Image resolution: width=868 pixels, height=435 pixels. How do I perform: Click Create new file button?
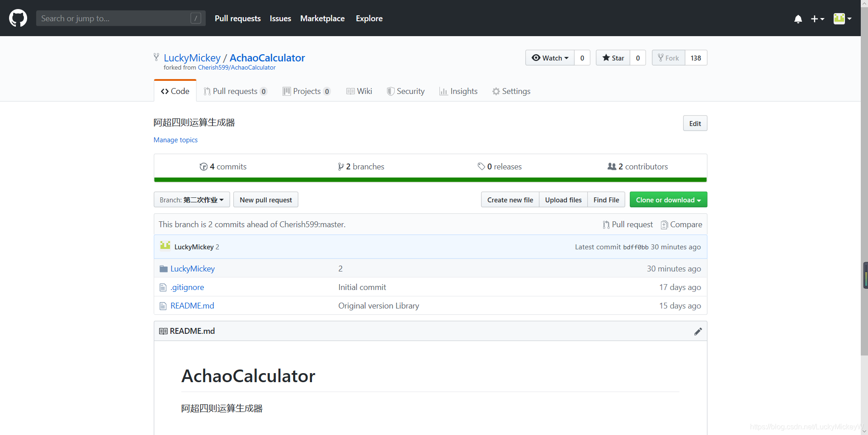coord(510,200)
